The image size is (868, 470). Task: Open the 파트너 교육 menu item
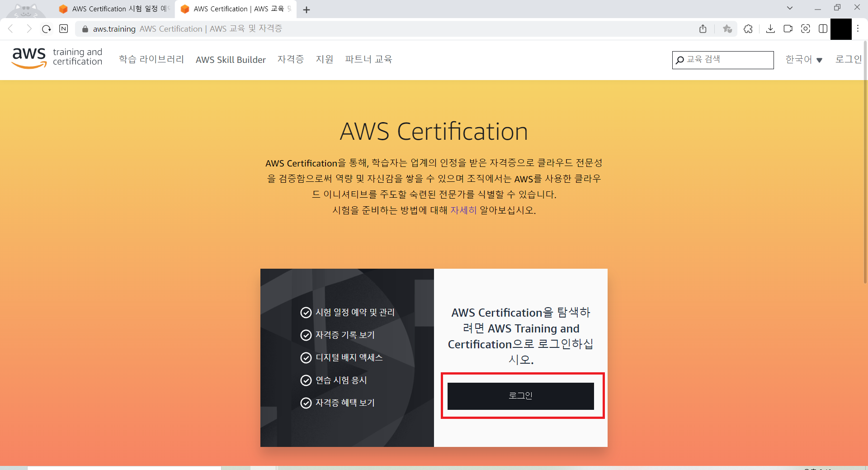point(368,59)
